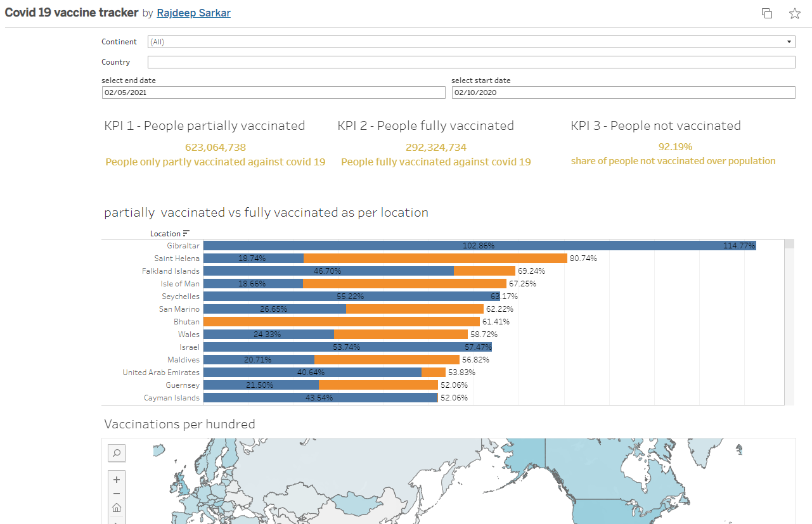812x524 pixels.
Task: Click the San Marino location label
Action: click(179, 309)
